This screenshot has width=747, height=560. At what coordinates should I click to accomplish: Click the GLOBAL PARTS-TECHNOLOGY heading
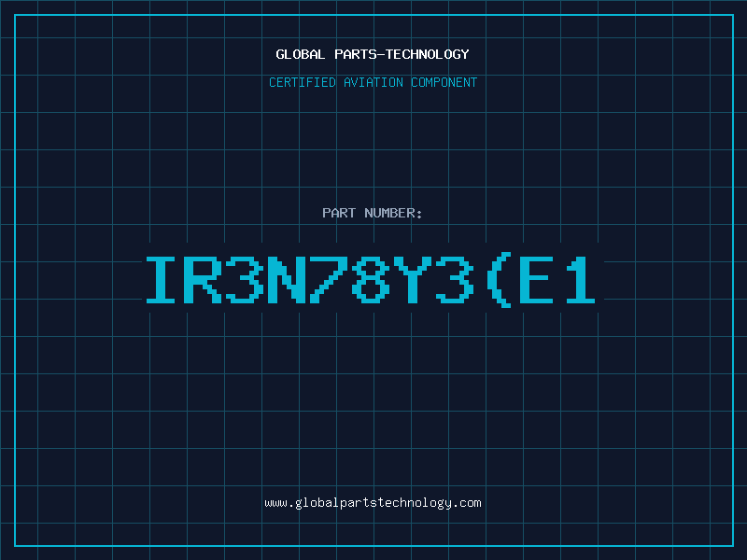(373, 54)
